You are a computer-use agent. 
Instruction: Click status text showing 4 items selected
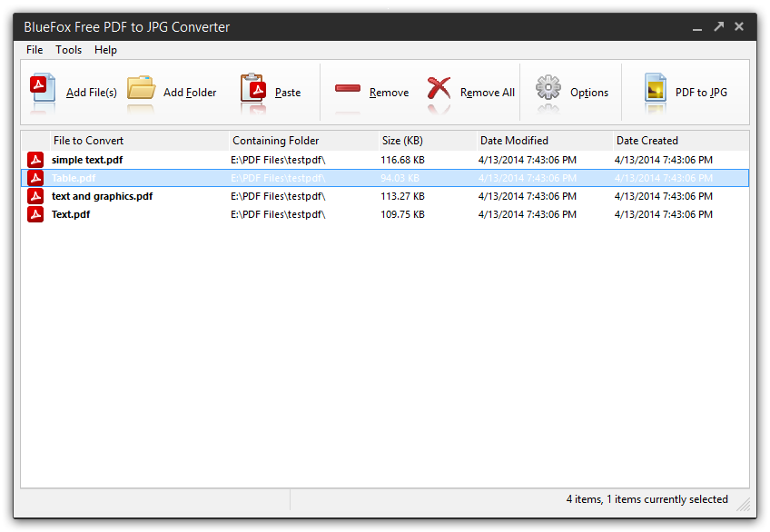(x=647, y=499)
